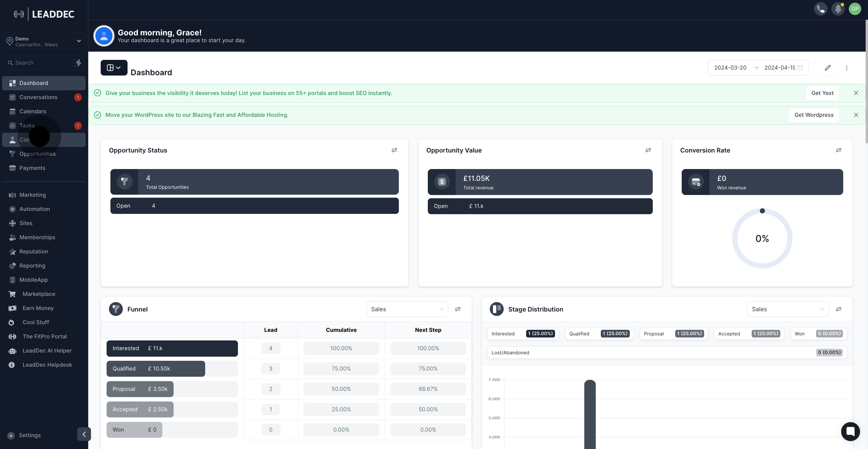Open Marketing in the sidebar

point(44,195)
